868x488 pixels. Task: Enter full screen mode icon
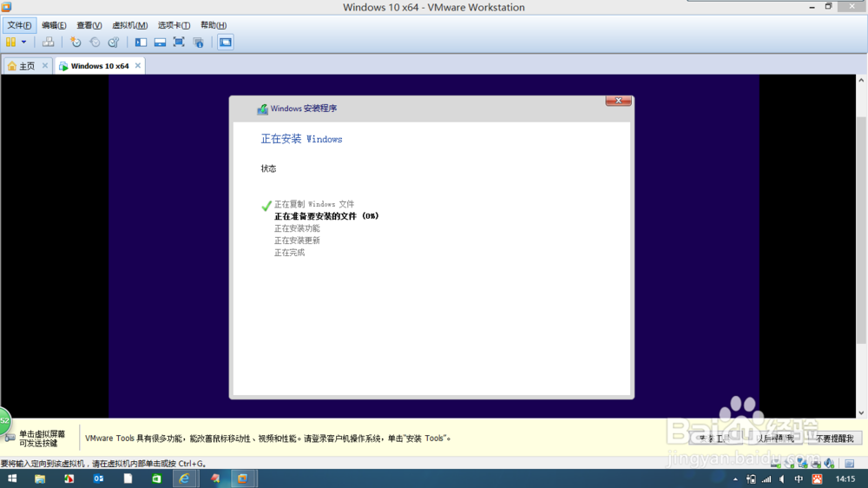[179, 42]
